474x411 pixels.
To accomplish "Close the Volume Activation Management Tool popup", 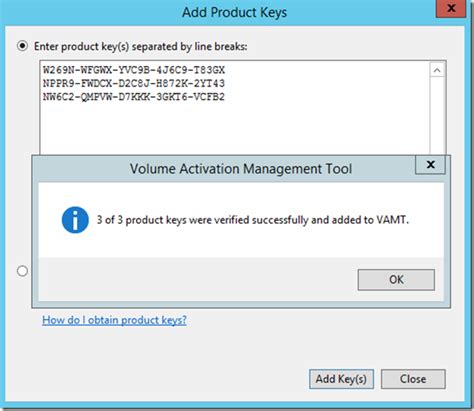I will (430, 164).
